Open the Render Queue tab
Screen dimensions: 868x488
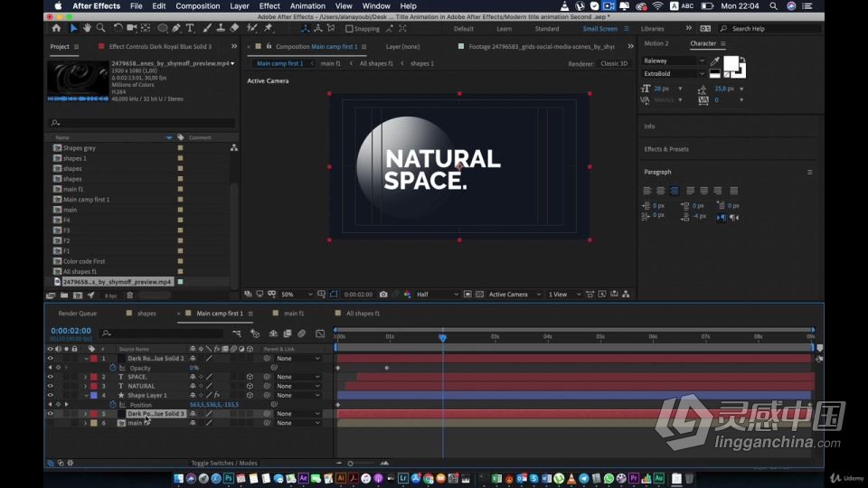click(78, 314)
